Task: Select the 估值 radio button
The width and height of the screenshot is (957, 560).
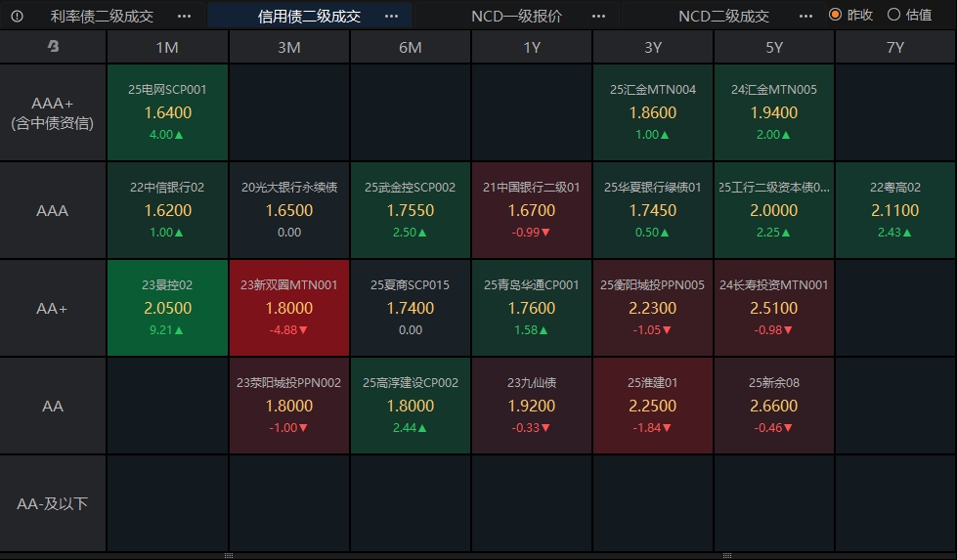Action: 893,15
